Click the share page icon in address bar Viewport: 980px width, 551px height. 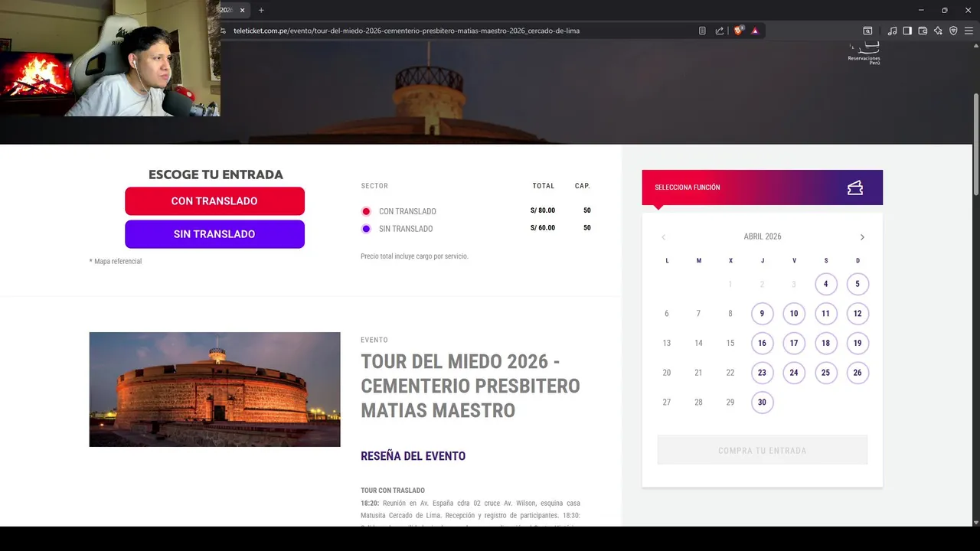(720, 31)
